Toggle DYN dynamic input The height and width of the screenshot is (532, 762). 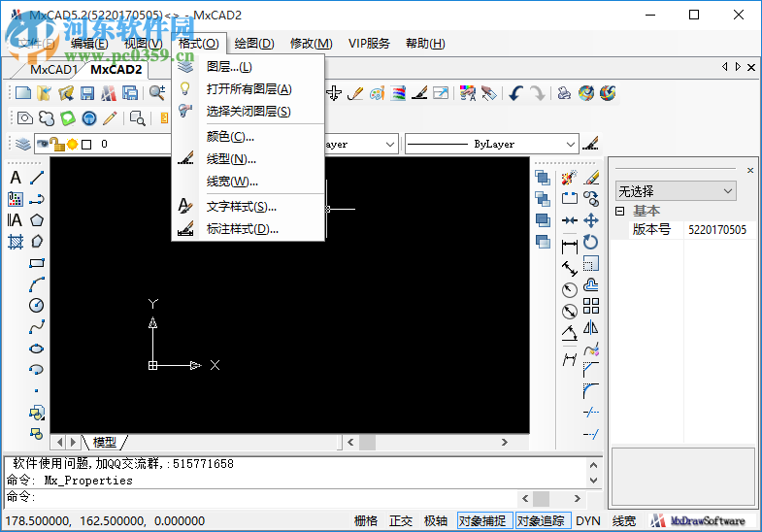[x=588, y=520]
